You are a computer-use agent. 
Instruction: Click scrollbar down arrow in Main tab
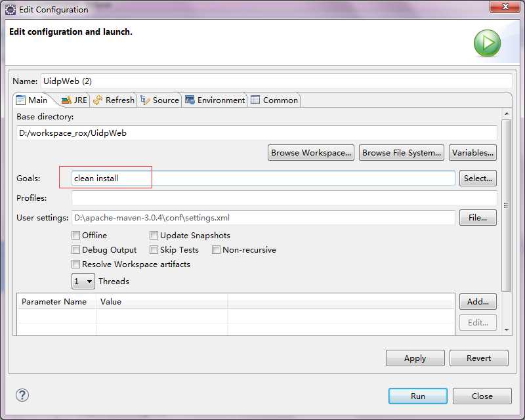pyautogui.click(x=507, y=330)
